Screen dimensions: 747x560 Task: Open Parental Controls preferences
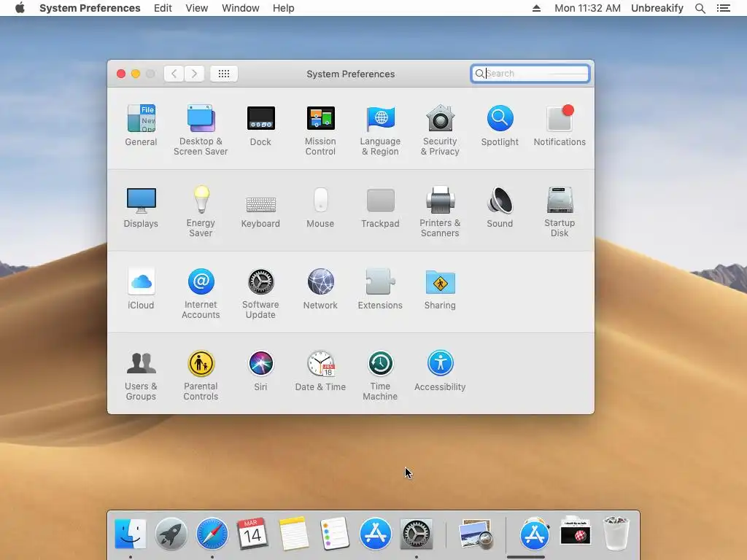tap(201, 376)
